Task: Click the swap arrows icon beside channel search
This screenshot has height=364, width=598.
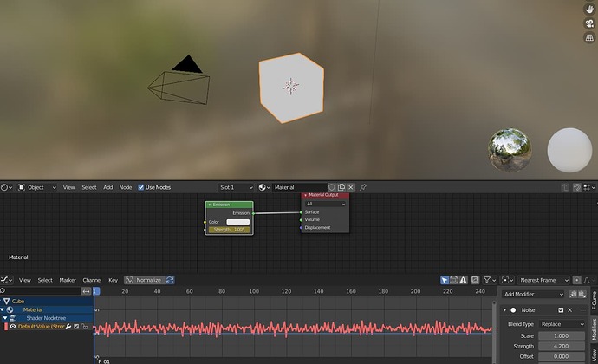Action: click(86, 291)
